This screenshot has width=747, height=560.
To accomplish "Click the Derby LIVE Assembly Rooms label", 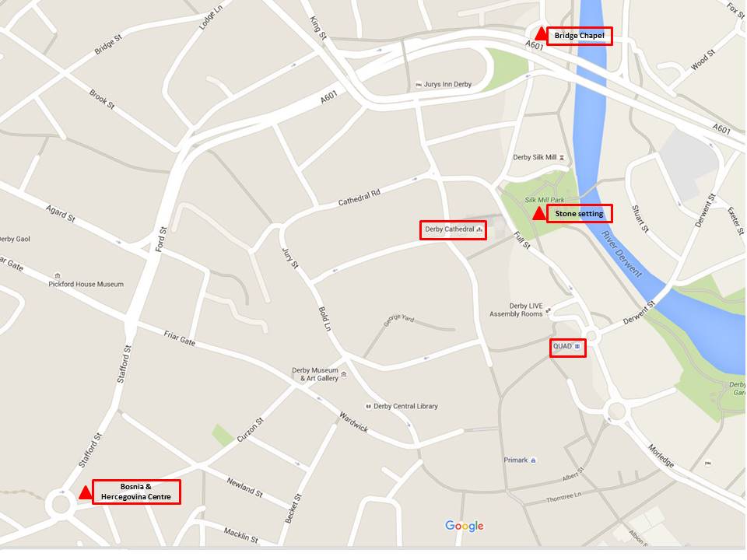I will point(517,310).
